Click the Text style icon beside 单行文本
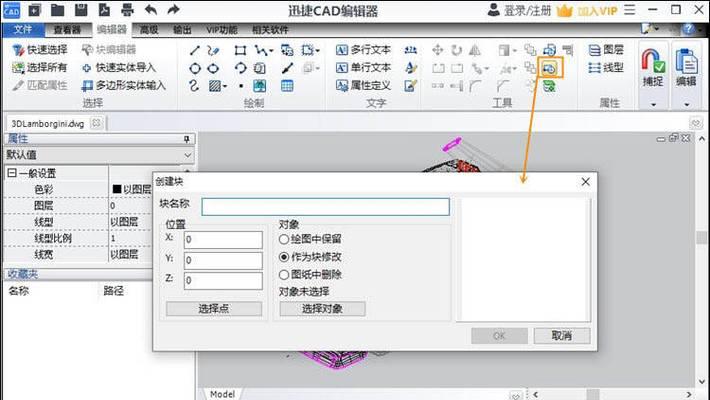 (411, 68)
